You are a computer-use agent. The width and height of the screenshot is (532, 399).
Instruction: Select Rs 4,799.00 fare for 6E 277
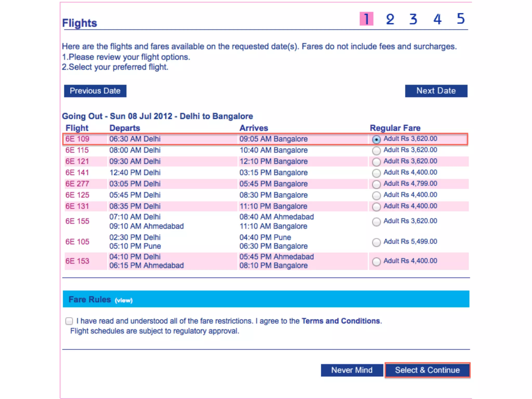tap(376, 184)
